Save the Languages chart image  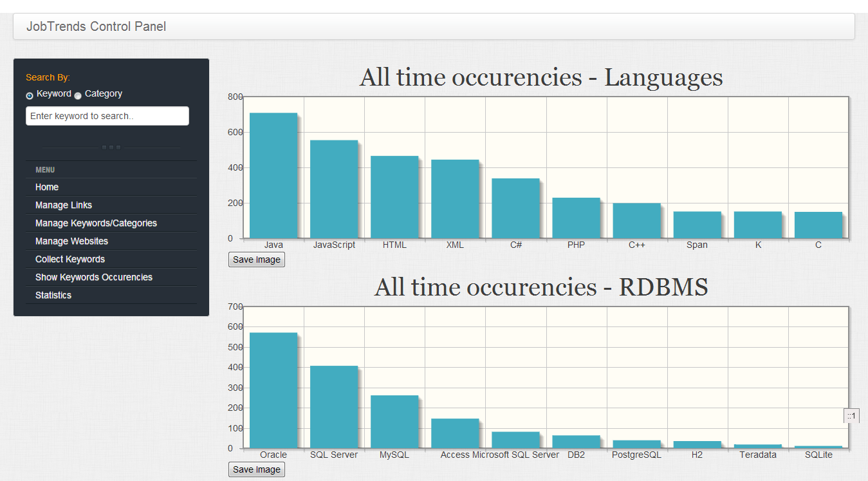coord(257,259)
